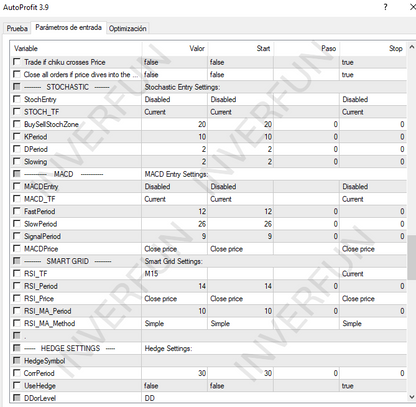Click the RSI_TF Stop cell showing Current
The image size is (416, 407).
[x=373, y=274]
